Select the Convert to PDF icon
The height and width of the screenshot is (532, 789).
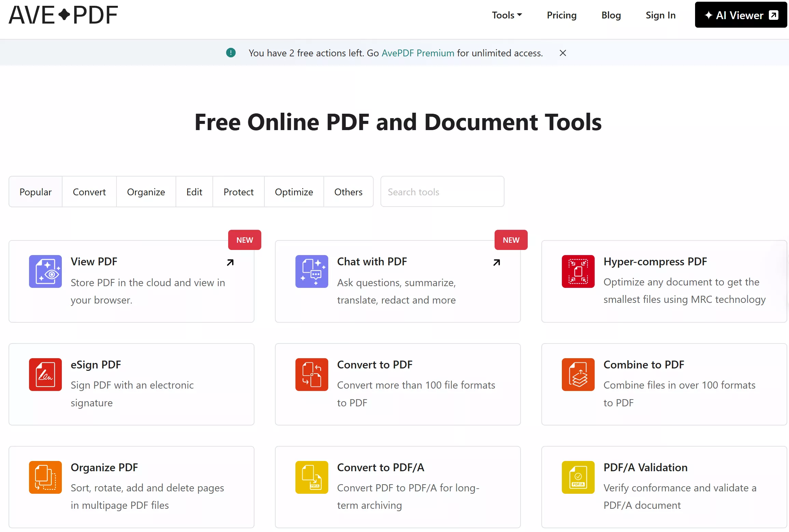coord(312,375)
